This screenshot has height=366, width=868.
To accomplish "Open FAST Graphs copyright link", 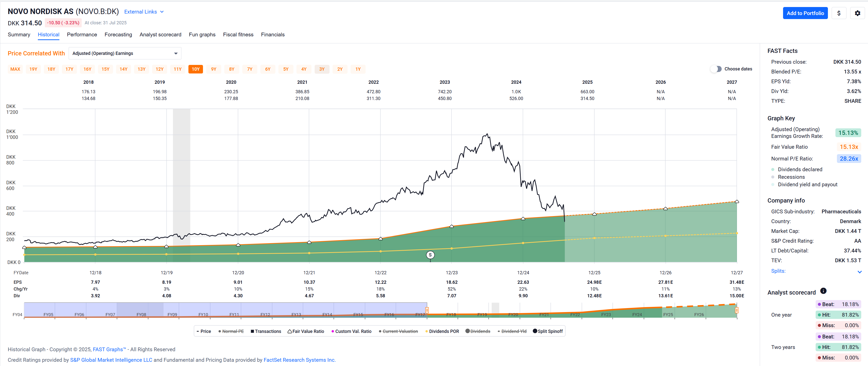I will [x=109, y=349].
